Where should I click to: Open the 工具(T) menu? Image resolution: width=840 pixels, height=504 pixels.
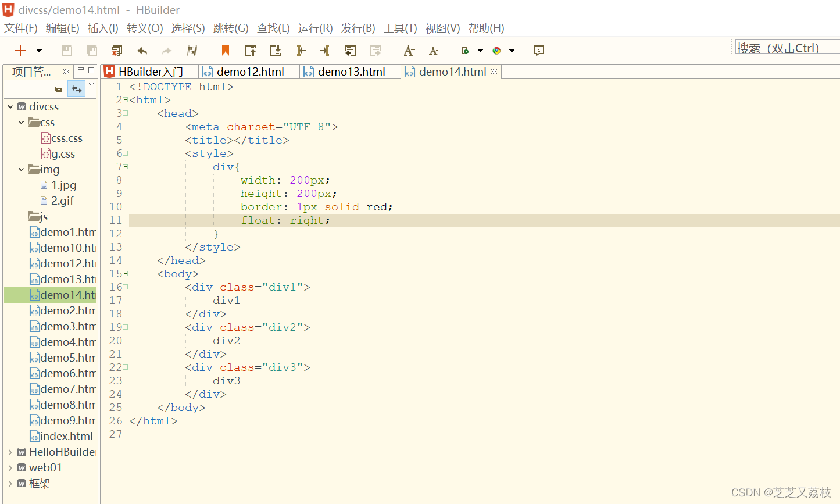(x=401, y=28)
